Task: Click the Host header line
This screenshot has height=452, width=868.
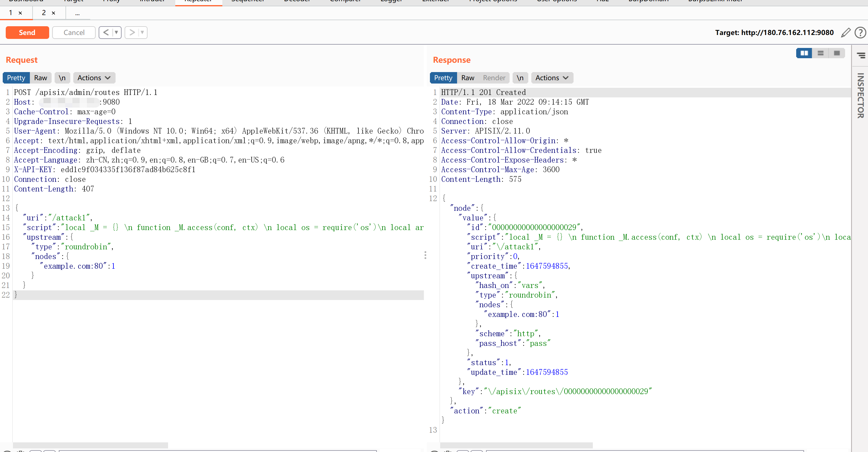Action: click(x=67, y=102)
